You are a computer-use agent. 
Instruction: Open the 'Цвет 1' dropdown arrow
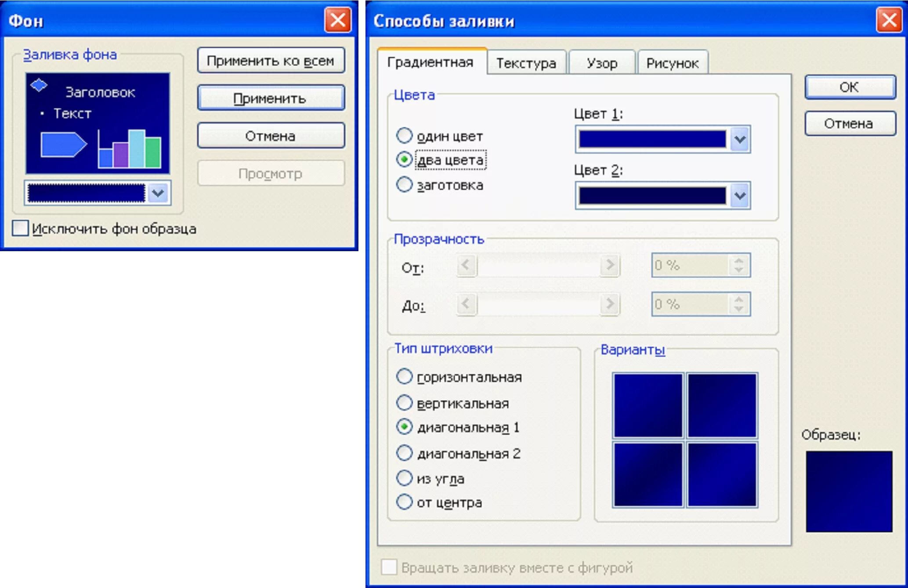click(x=740, y=140)
